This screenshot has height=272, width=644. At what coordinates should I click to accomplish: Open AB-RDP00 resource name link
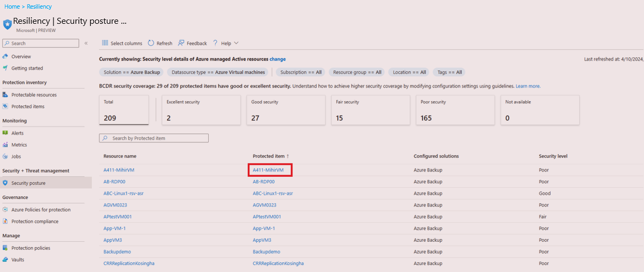tap(115, 181)
